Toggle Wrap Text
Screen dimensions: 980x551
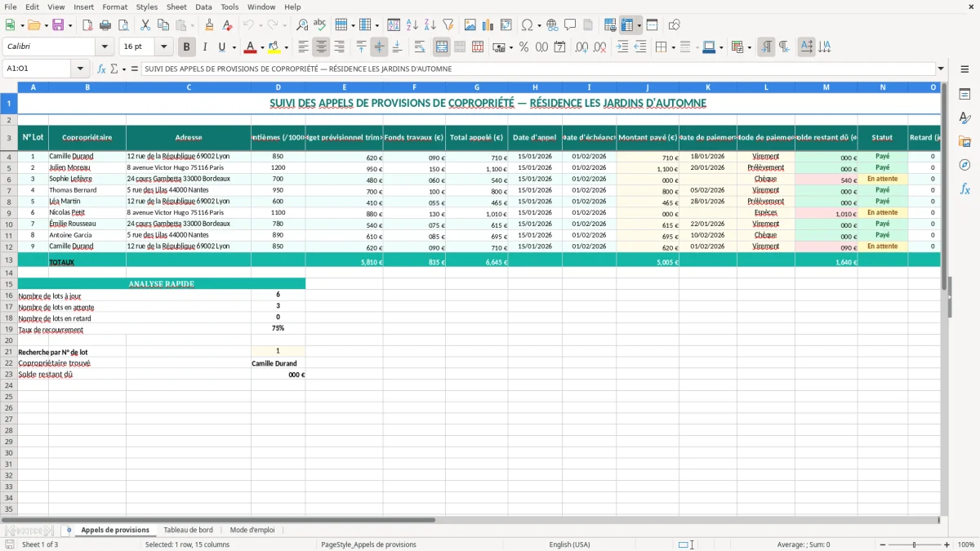[x=420, y=47]
